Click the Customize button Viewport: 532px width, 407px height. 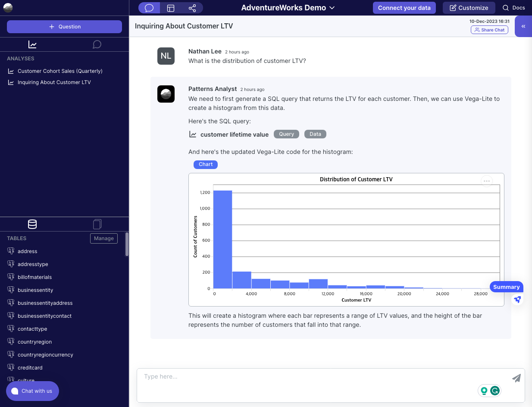point(469,8)
